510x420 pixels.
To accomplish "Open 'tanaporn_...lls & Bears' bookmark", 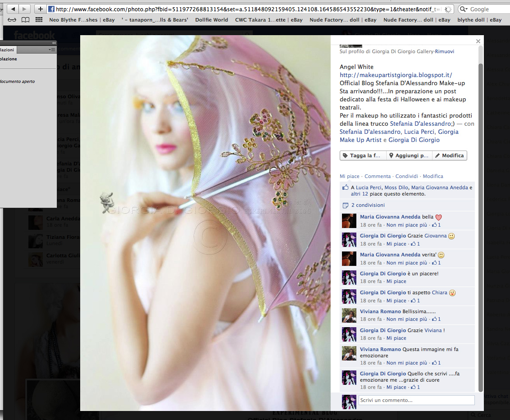I will [x=155, y=20].
